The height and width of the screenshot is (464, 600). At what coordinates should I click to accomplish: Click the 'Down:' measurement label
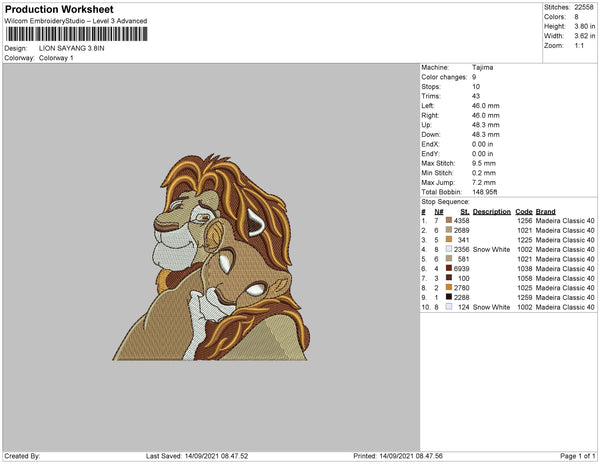(x=431, y=135)
